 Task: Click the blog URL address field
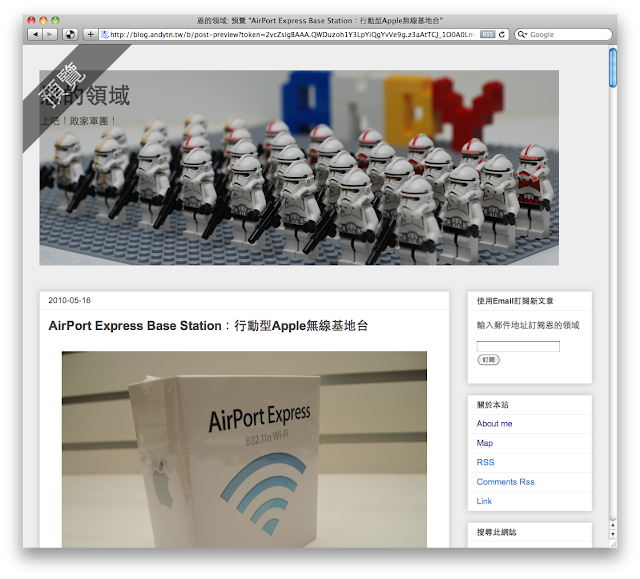pos(292,35)
